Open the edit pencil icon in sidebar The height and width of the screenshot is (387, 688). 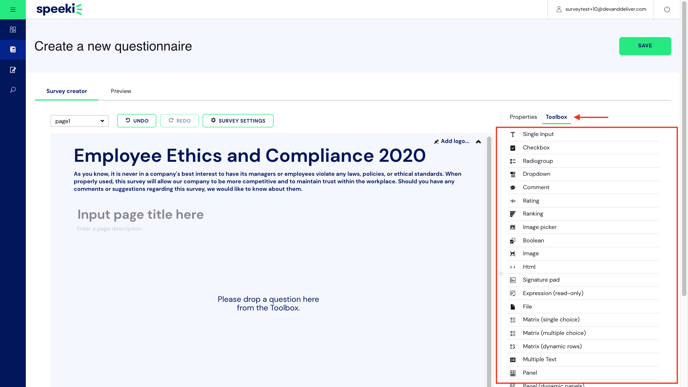(x=13, y=70)
